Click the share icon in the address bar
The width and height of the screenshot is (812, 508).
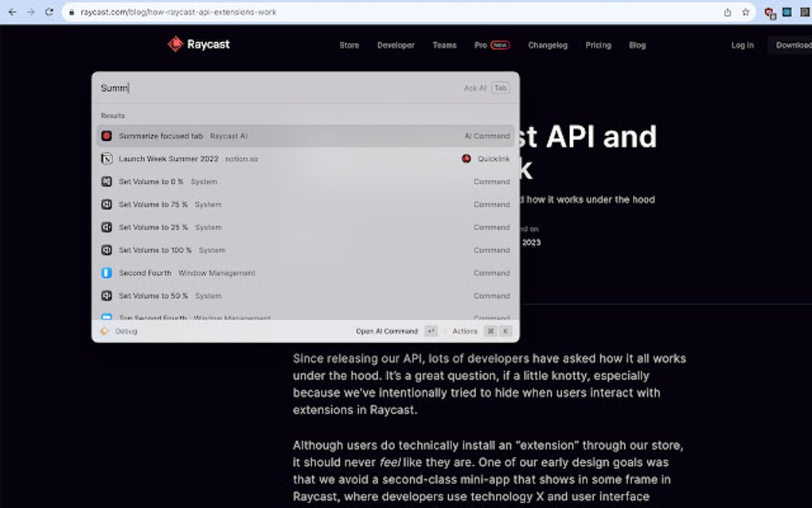(x=725, y=12)
